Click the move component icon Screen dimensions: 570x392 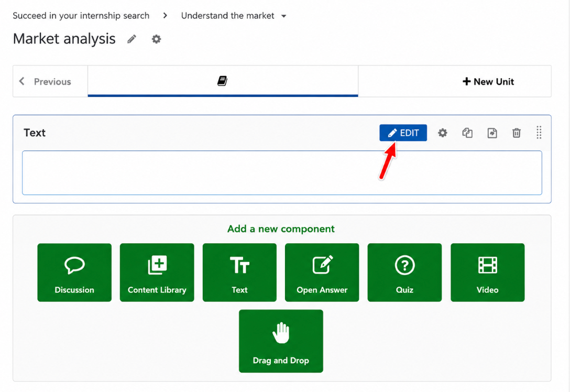point(492,133)
